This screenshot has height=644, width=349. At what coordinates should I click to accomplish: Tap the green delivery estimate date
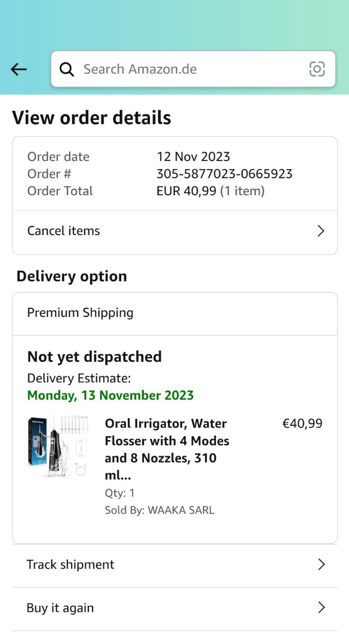click(110, 395)
